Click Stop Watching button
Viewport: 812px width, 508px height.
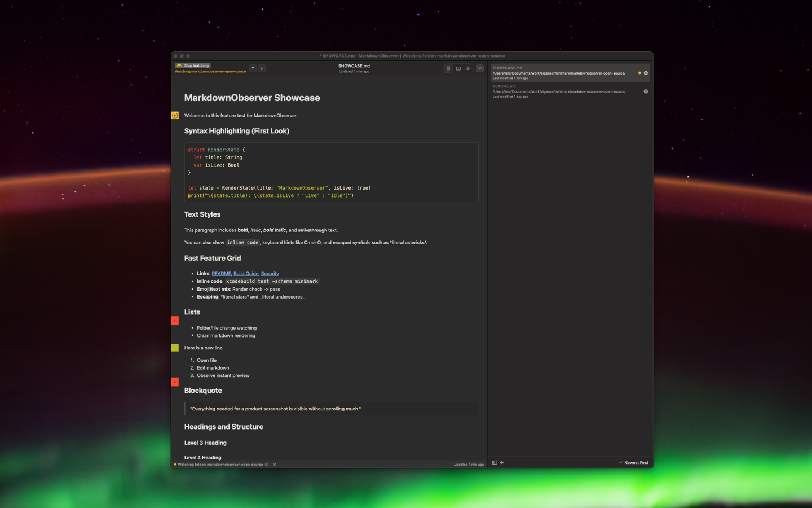pos(193,65)
